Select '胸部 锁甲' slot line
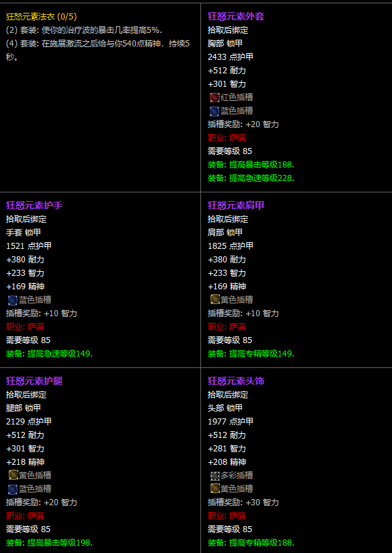Viewport: 392px width, 553px height. tap(225, 43)
